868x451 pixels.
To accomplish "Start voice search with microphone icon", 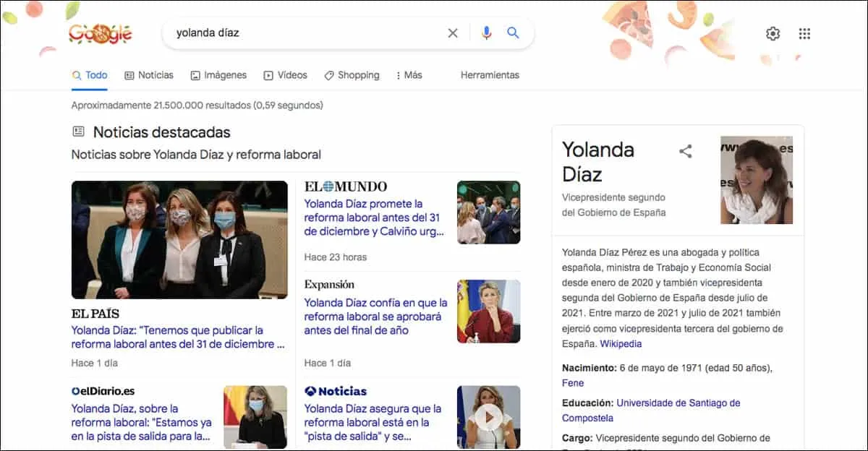I will (x=486, y=33).
